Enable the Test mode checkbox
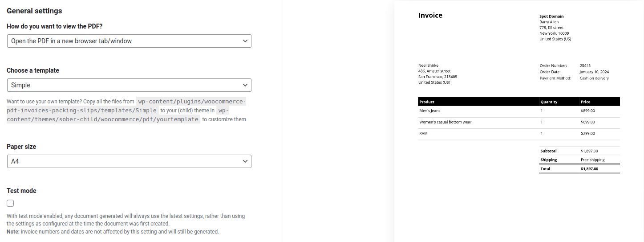 [x=10, y=203]
